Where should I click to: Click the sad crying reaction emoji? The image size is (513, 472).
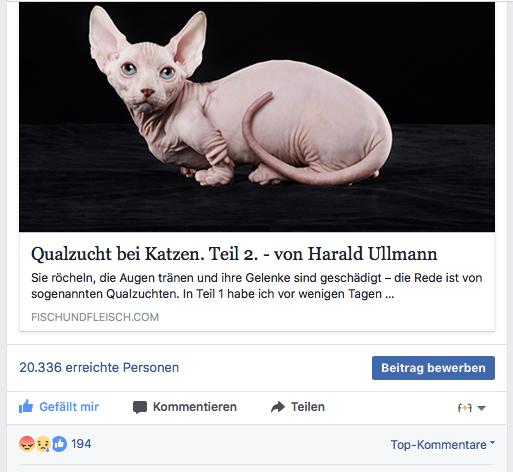(43, 444)
